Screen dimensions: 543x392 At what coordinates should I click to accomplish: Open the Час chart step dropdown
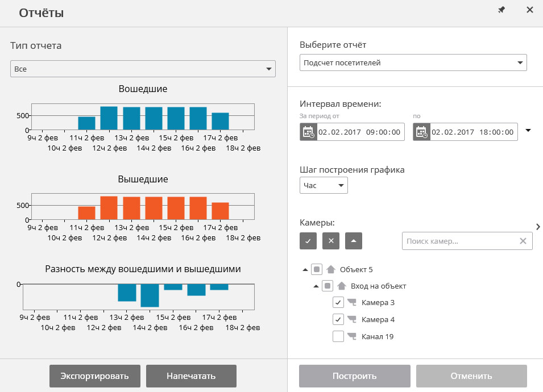coord(323,185)
